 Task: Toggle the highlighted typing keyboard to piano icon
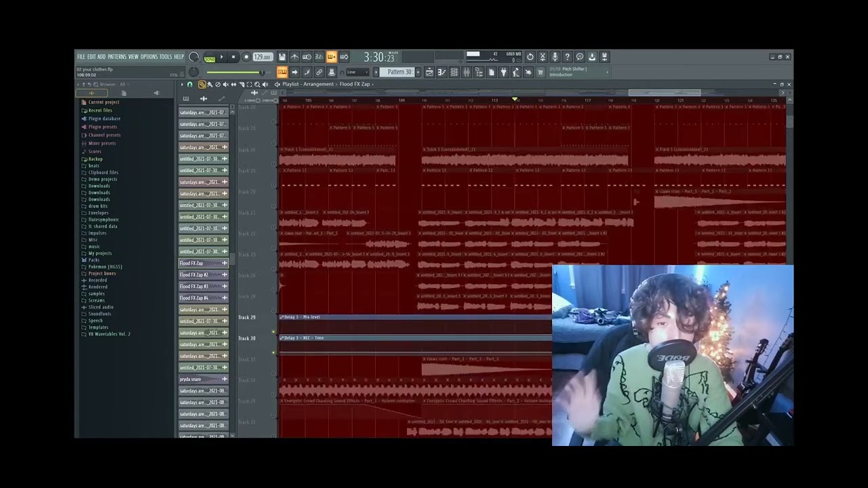(282, 72)
